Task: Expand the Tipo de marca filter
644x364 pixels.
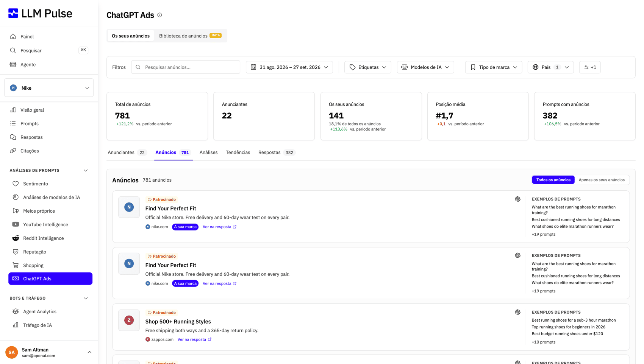Action: (494, 67)
